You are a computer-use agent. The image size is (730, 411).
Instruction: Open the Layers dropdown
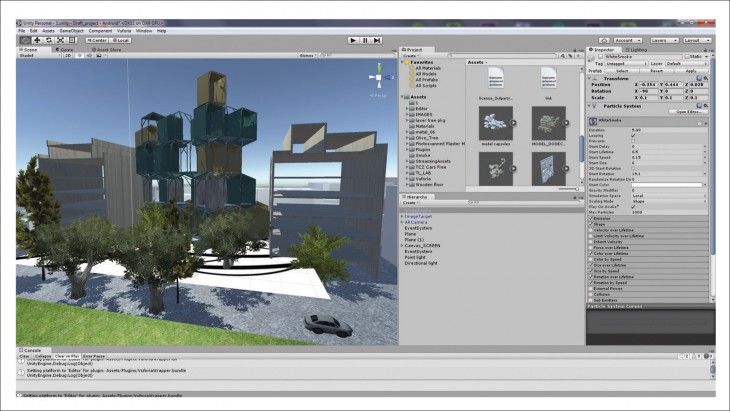coord(657,40)
